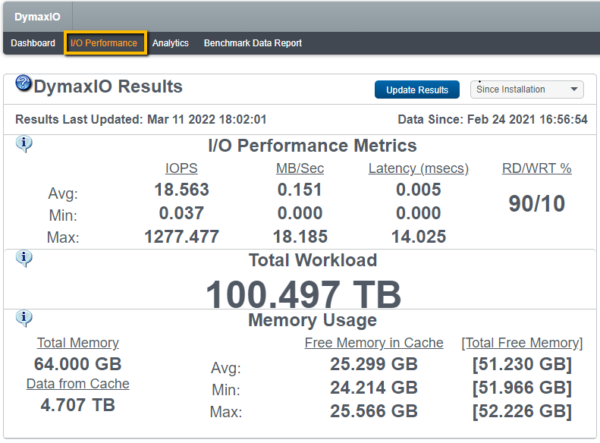
Task: Click the IOPS column header link
Action: [180, 168]
